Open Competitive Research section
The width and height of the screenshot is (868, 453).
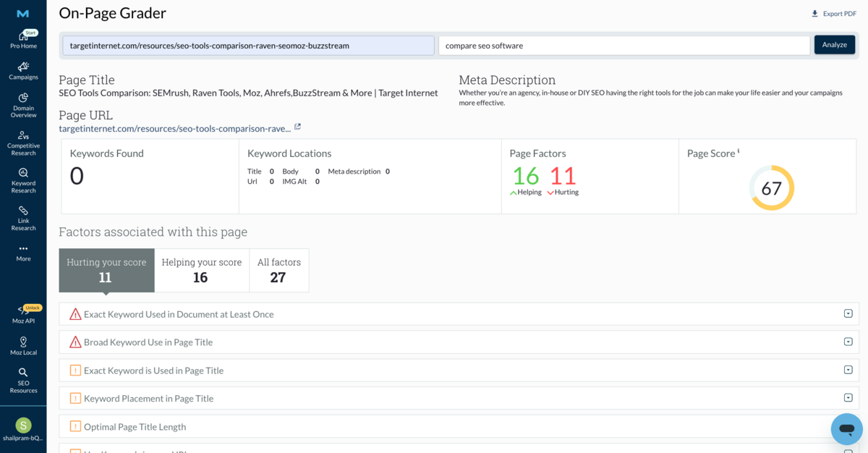(x=23, y=143)
